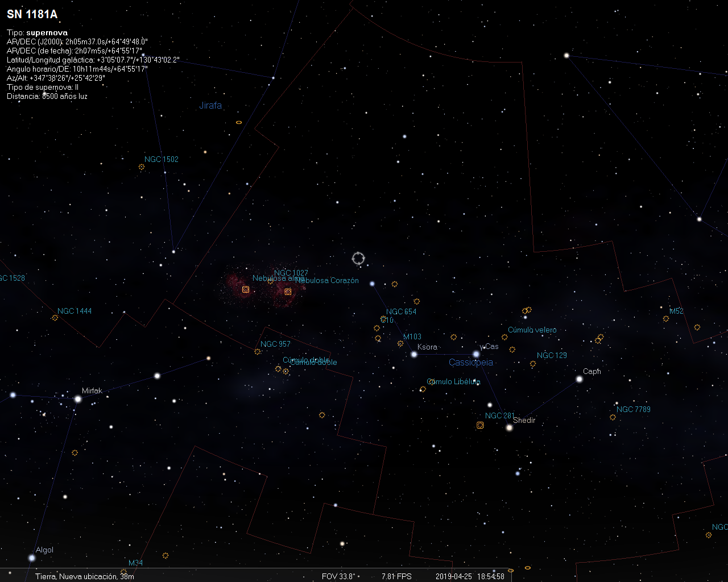728x582 pixels.
Task: Select the NGC 654 cluster marker
Action: pyautogui.click(x=382, y=320)
